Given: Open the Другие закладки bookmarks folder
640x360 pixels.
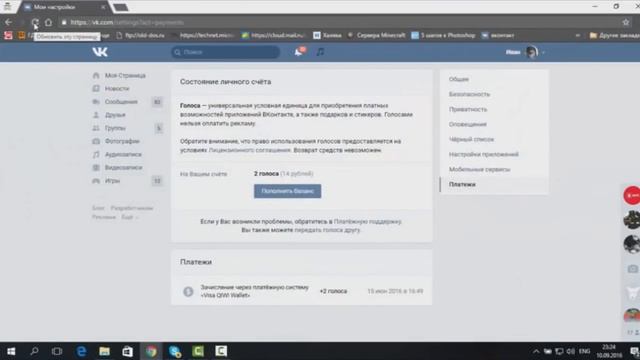Looking at the screenshot, I should [614, 36].
